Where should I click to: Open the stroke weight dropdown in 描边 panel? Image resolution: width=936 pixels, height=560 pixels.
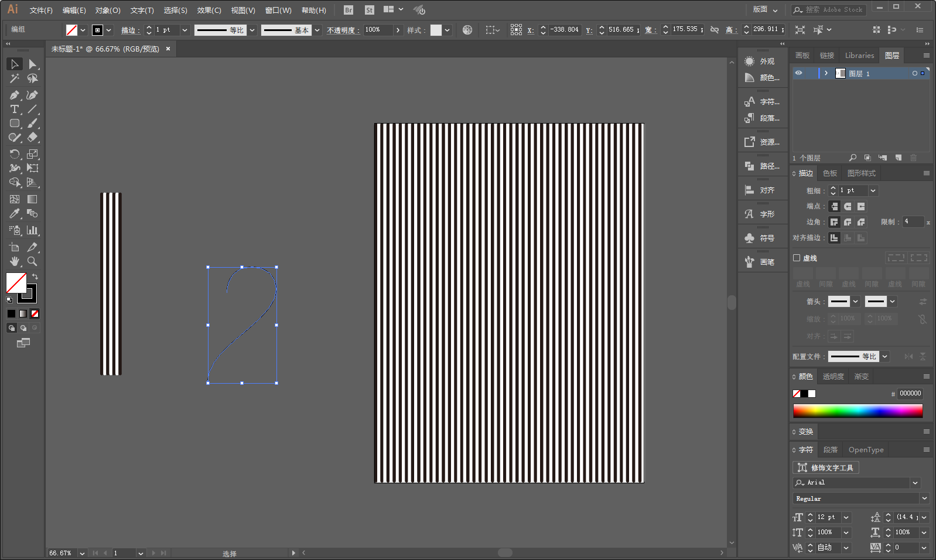(x=873, y=190)
